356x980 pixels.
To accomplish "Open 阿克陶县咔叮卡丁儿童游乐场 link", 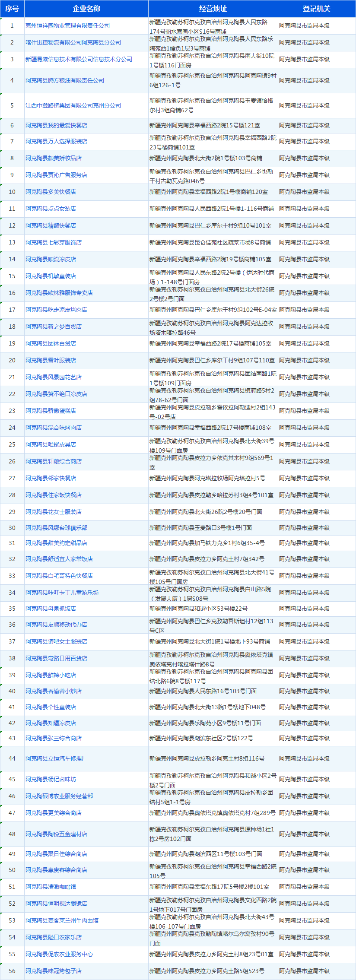I will click(x=62, y=593).
